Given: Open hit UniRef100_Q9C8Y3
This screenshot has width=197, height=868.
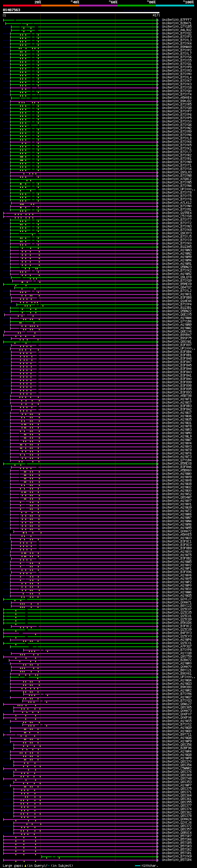Looking at the screenshot, I should (x=176, y=233).
